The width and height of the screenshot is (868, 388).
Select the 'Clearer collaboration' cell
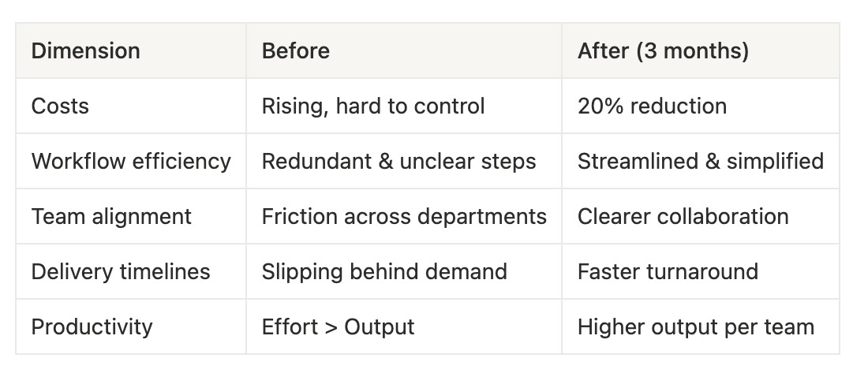[683, 217]
